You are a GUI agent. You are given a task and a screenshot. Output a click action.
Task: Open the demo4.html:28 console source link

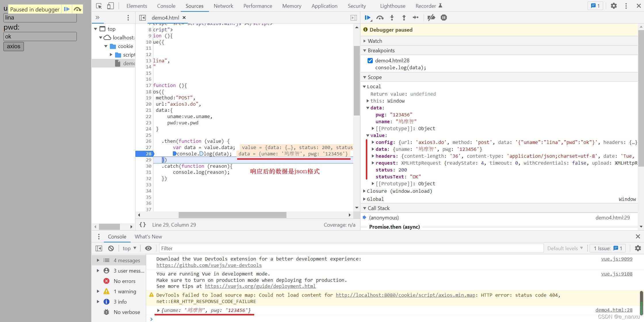[614, 310]
